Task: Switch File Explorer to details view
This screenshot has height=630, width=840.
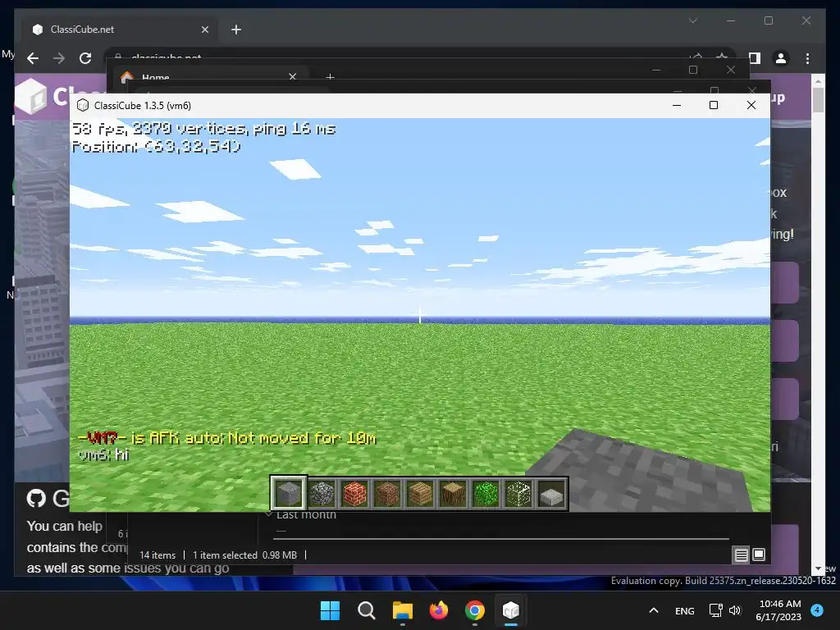Action: coord(741,555)
